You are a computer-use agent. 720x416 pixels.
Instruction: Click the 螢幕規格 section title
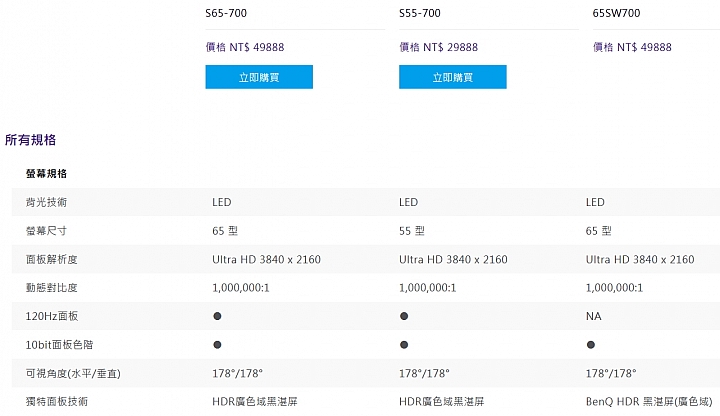click(x=46, y=174)
